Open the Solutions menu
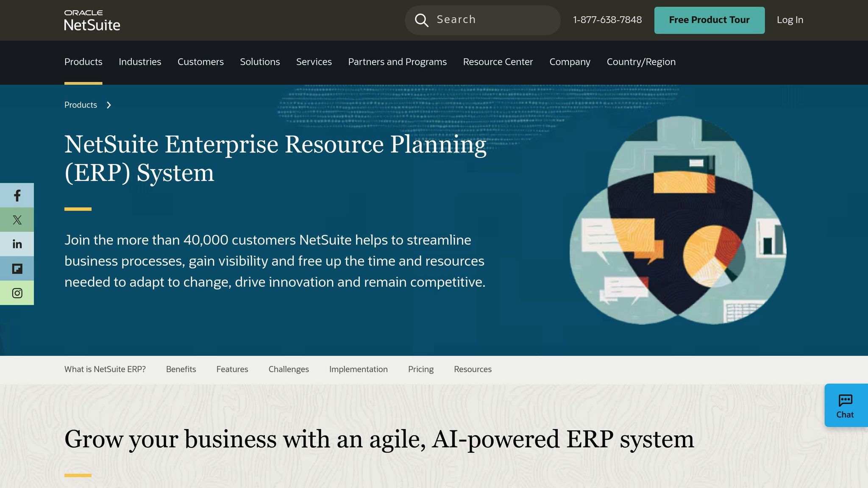Image resolution: width=868 pixels, height=488 pixels. [x=260, y=62]
